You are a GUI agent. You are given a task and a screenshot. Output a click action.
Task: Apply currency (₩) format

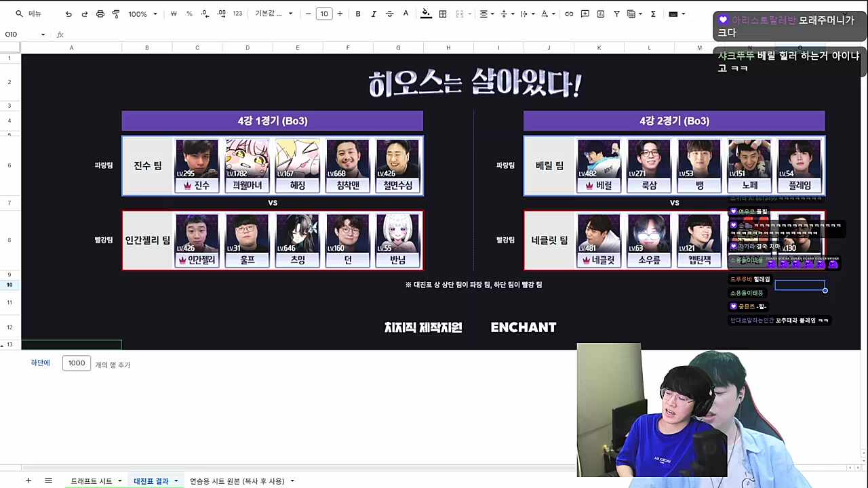click(x=174, y=14)
